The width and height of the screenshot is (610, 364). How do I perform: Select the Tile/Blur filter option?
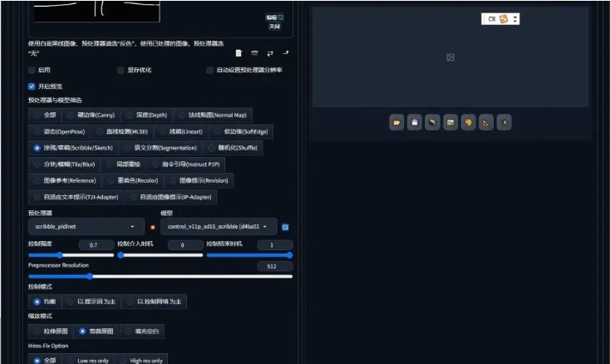[x=64, y=164]
